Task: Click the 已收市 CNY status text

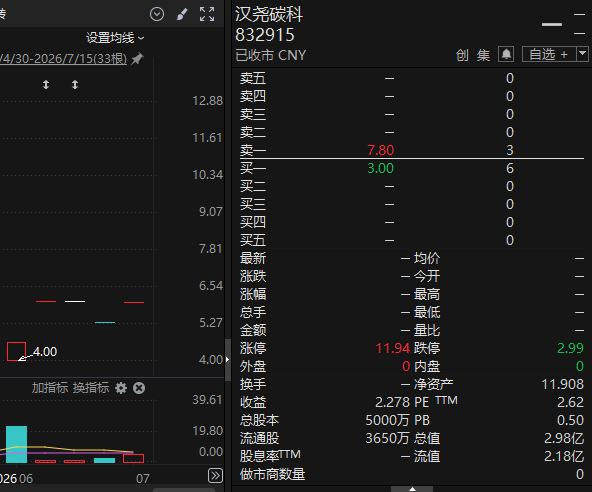Action: click(x=271, y=55)
